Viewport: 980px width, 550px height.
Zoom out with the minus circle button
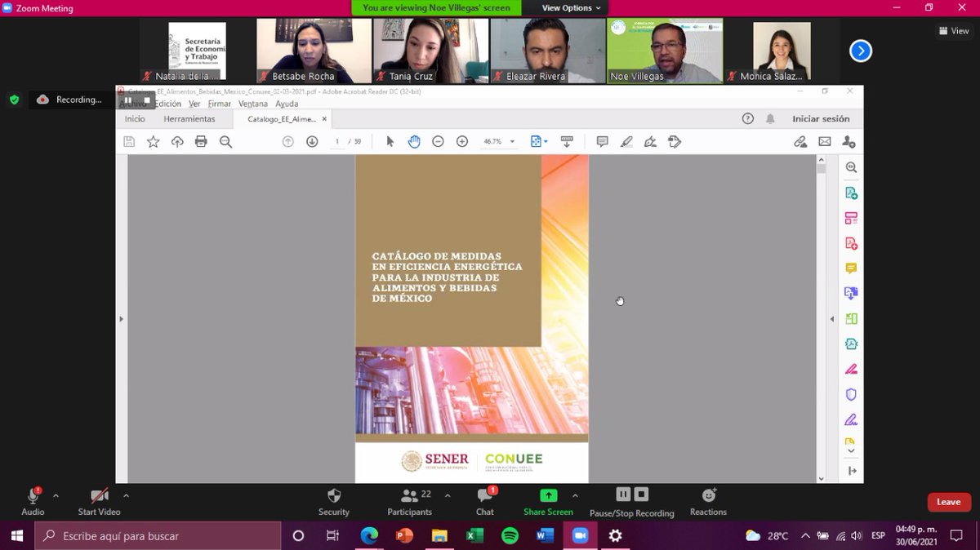[438, 141]
